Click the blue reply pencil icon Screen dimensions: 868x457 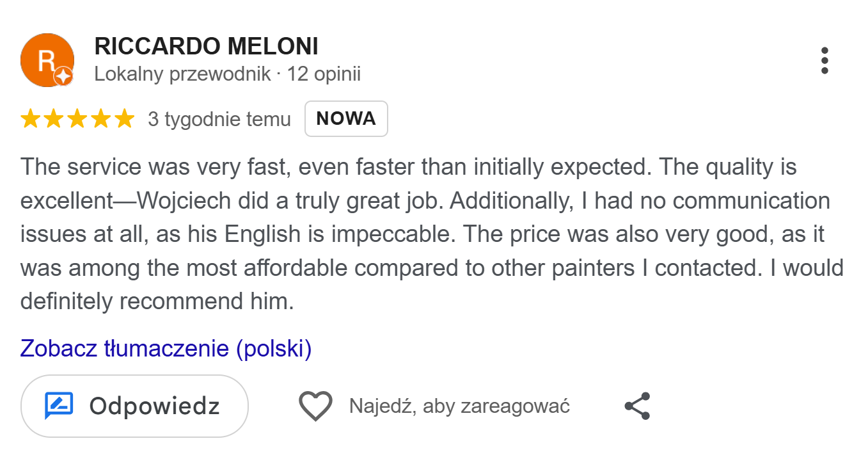tap(59, 406)
